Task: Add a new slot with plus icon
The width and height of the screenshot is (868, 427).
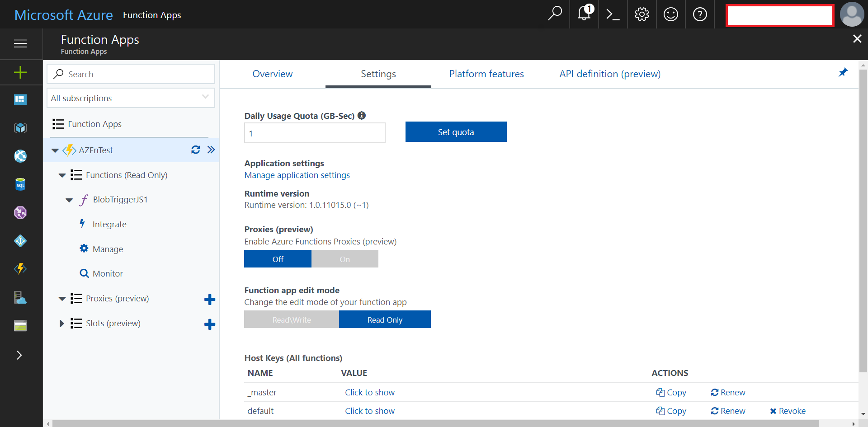Action: (x=210, y=324)
